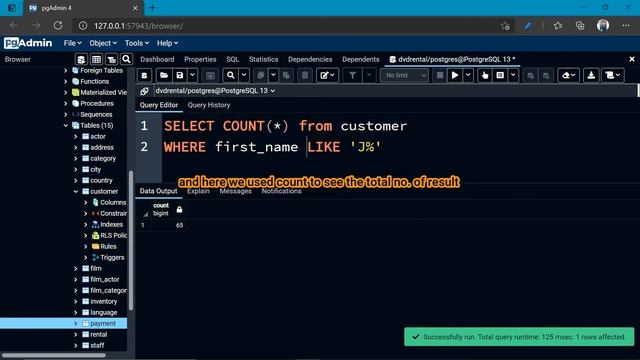Click the Download results icon
The width and height of the screenshot is (640, 360).
pyautogui.click(x=591, y=75)
